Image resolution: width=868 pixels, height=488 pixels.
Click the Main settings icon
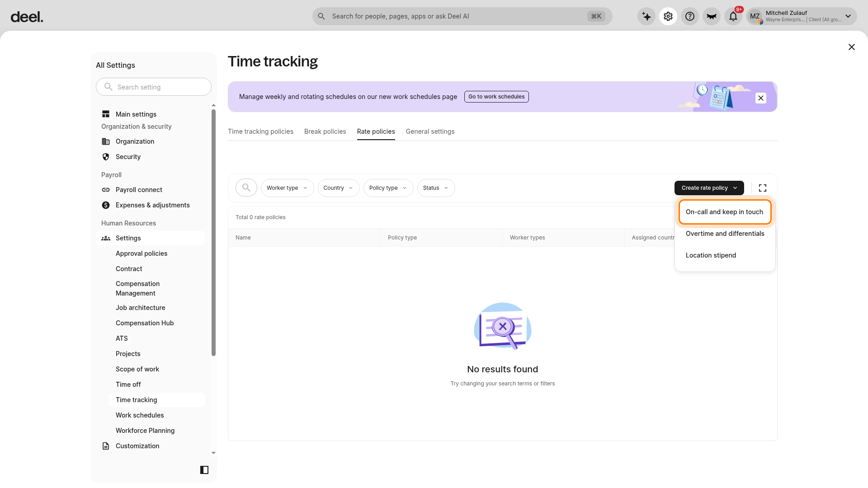coord(106,114)
